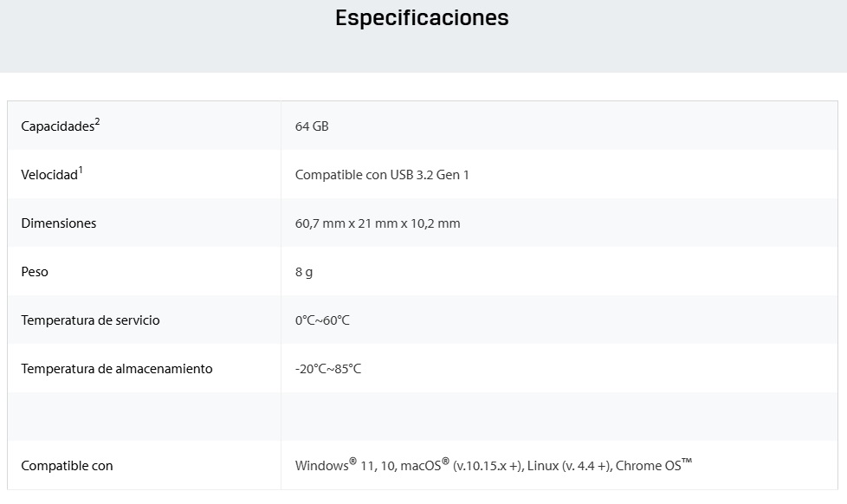Click the 64 GB capacity value
The height and width of the screenshot is (504, 847).
point(312,126)
